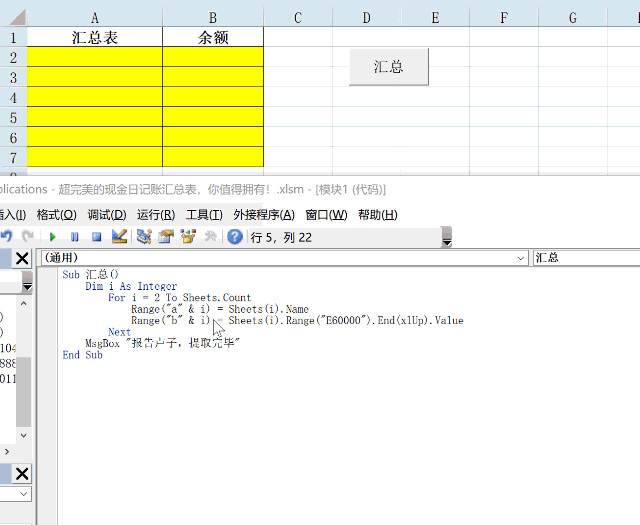Toggle Design Mode icon in toolbar
This screenshot has width=640, height=525.
click(119, 237)
